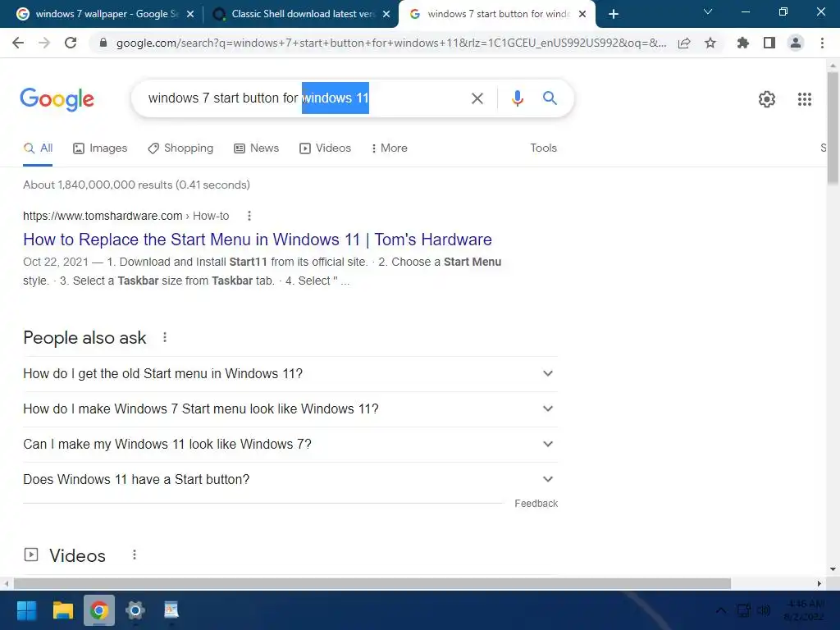Open Google apps grid
Image resolution: width=840 pixels, height=630 pixels.
point(805,99)
